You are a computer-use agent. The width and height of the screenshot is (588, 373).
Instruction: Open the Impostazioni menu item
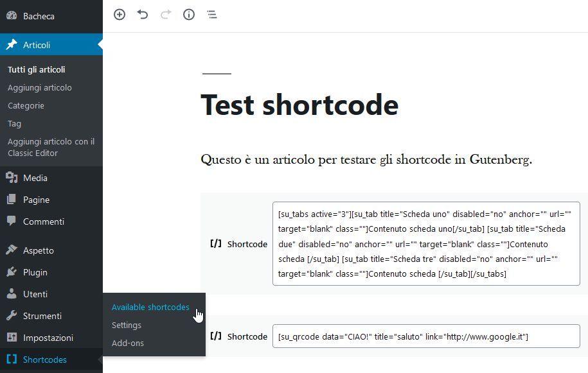[48, 338]
